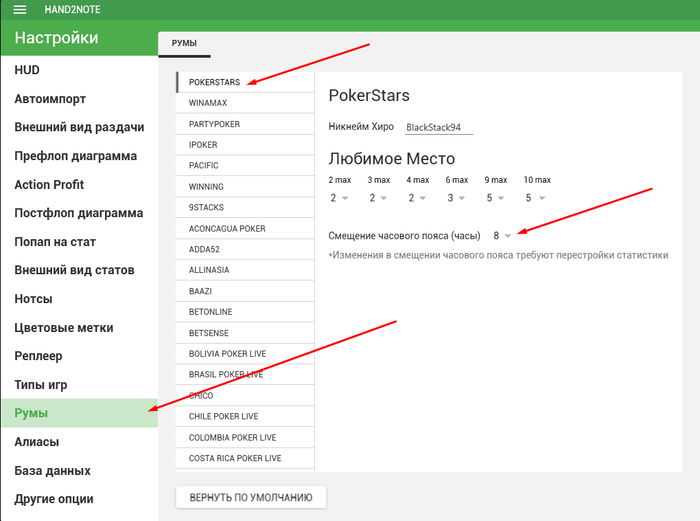The height and width of the screenshot is (521, 700).
Task: Select BRASIL POKER LIVE room
Action: point(245,375)
